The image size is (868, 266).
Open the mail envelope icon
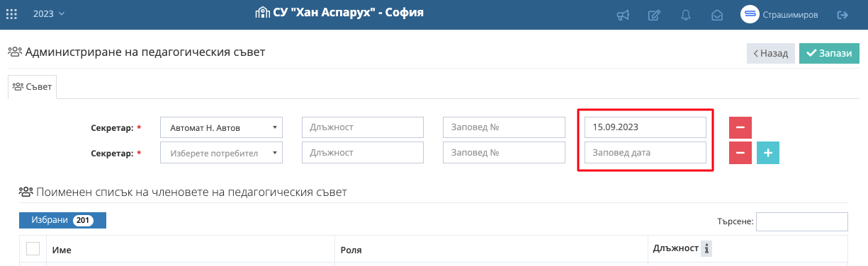(717, 15)
